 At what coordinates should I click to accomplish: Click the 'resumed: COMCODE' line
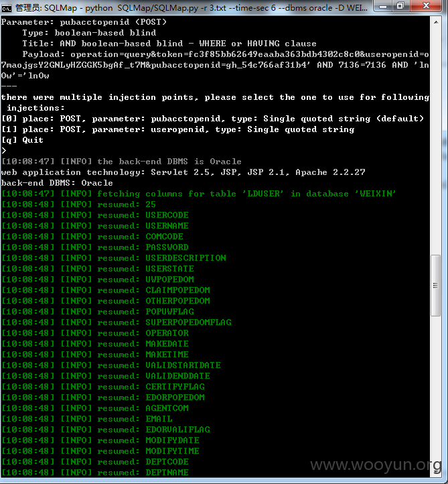[x=92, y=237]
